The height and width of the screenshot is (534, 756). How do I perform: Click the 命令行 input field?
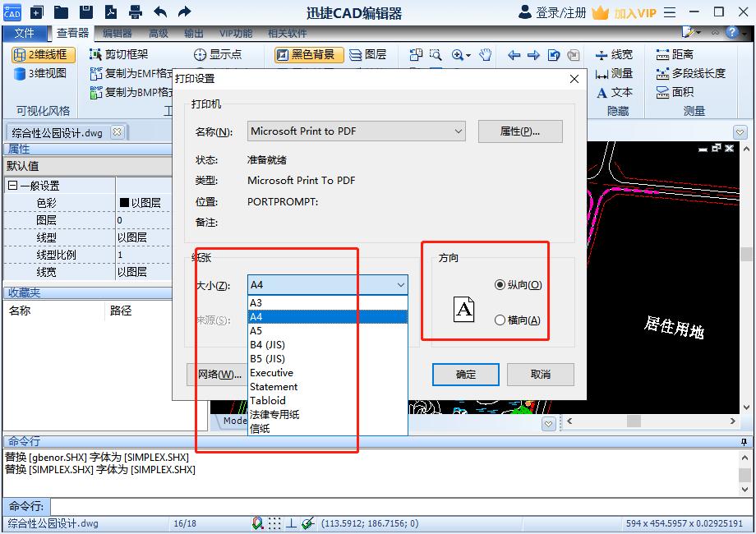pyautogui.click(x=402, y=507)
